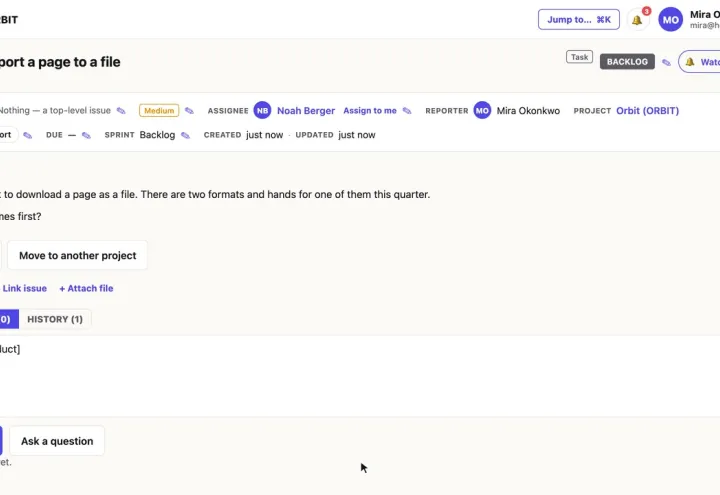This screenshot has width=720, height=495.
Task: Click Move to another project button
Action: pos(78,255)
